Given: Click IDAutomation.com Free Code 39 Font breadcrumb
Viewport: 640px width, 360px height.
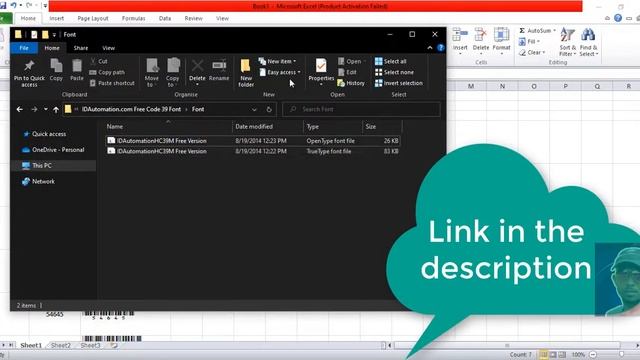Looking at the screenshot, I should click(x=131, y=109).
